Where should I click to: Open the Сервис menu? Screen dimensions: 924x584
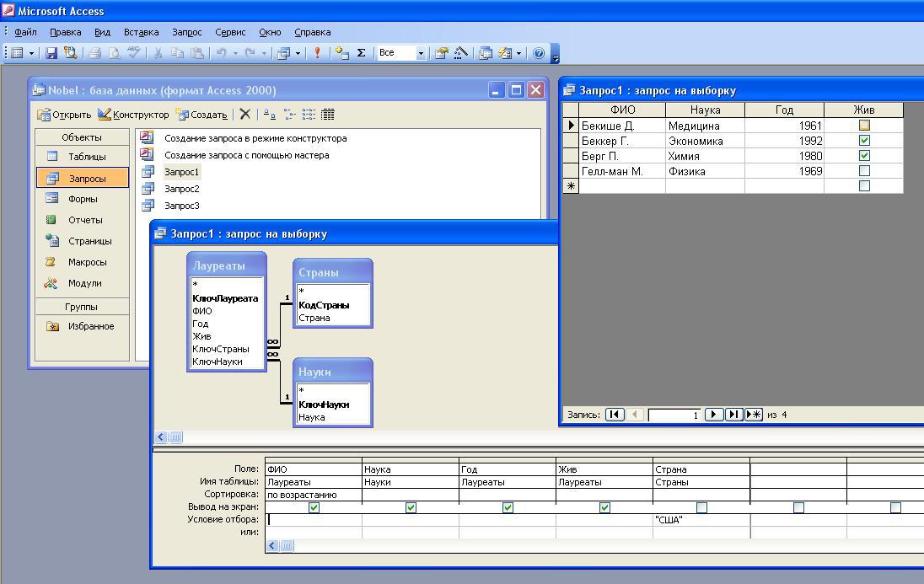230,32
